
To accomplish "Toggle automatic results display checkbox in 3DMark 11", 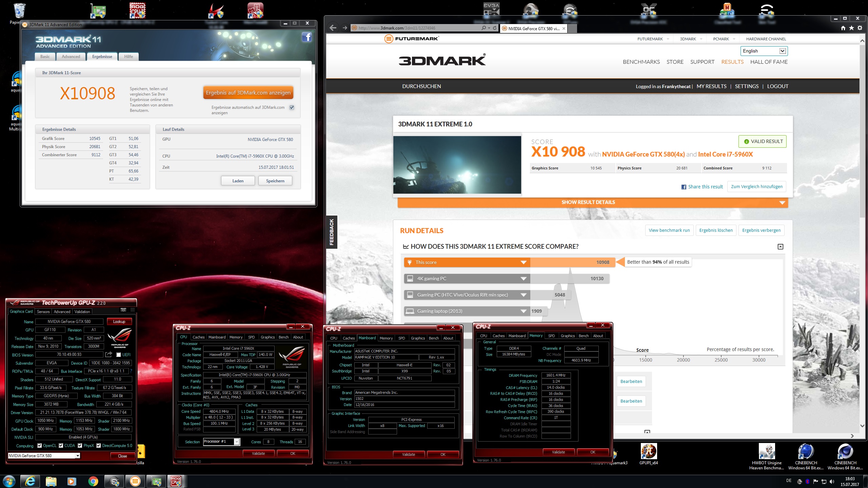I will click(x=292, y=107).
